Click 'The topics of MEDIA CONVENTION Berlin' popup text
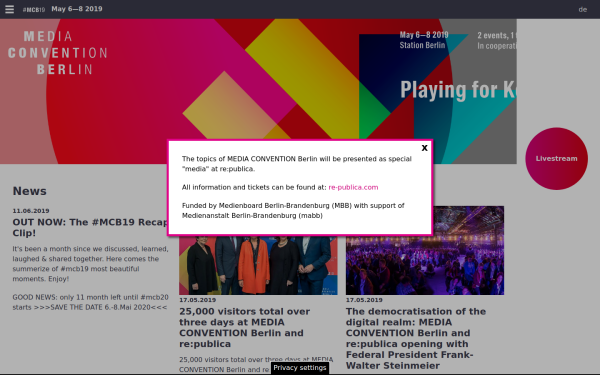600x375 pixels. (297, 164)
